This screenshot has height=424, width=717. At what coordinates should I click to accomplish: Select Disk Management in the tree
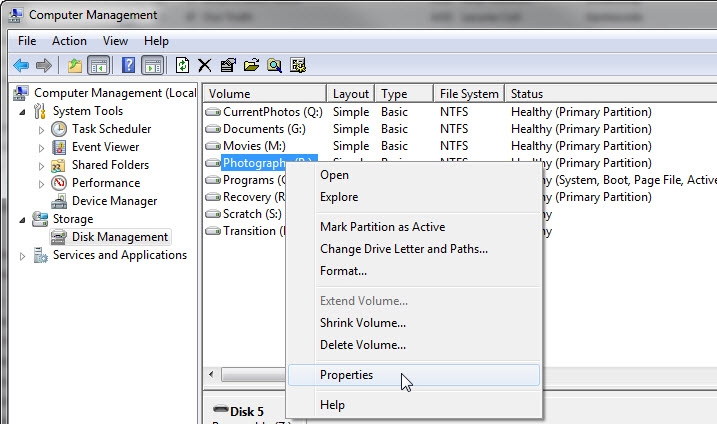120,237
